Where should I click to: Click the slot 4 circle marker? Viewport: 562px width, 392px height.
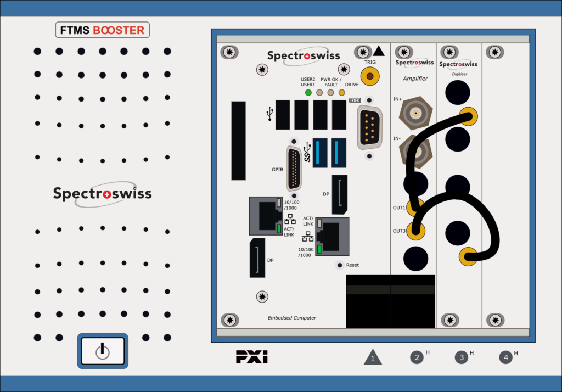coord(505,357)
